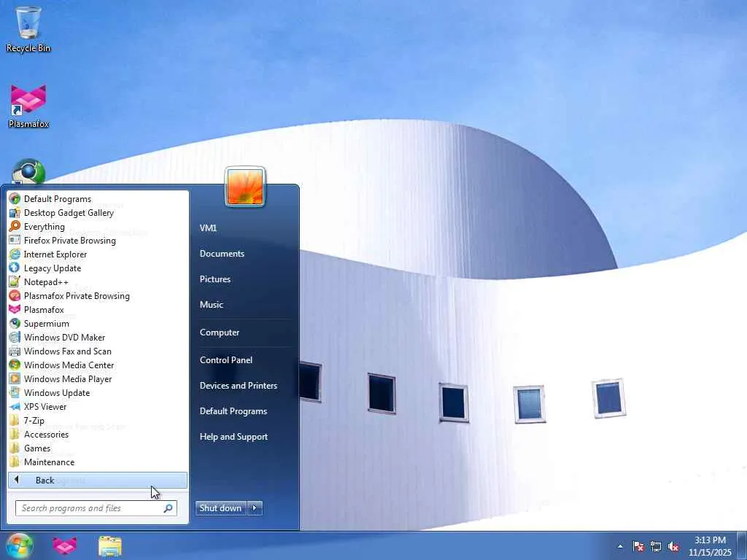
Task: Click the Shut down button
Action: pos(220,508)
